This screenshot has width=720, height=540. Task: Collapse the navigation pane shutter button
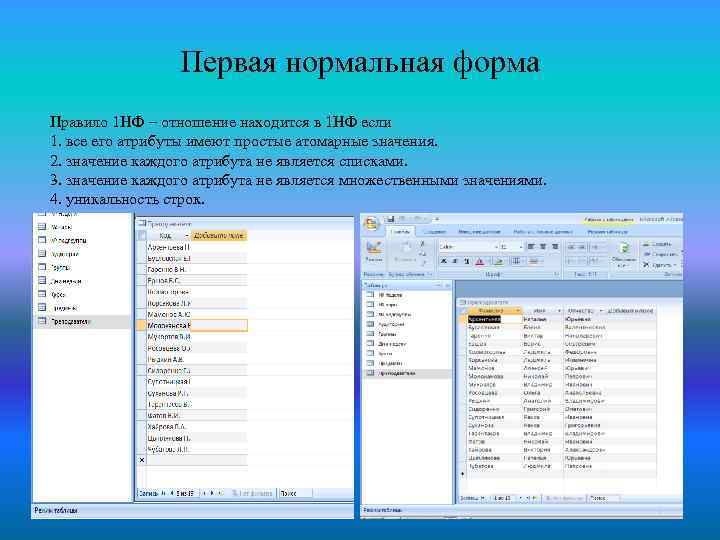click(x=448, y=285)
